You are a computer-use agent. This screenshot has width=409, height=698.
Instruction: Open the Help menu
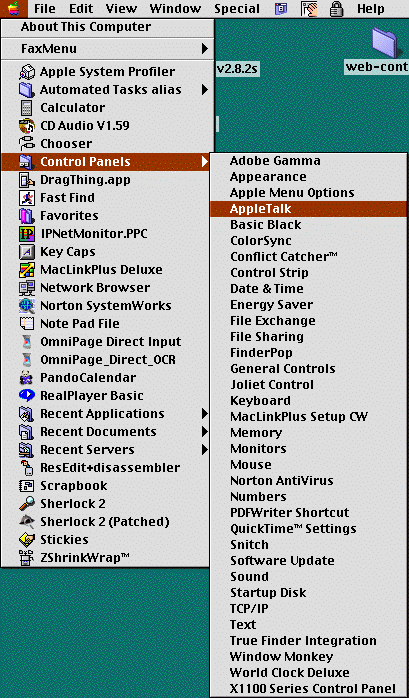pyautogui.click(x=371, y=8)
